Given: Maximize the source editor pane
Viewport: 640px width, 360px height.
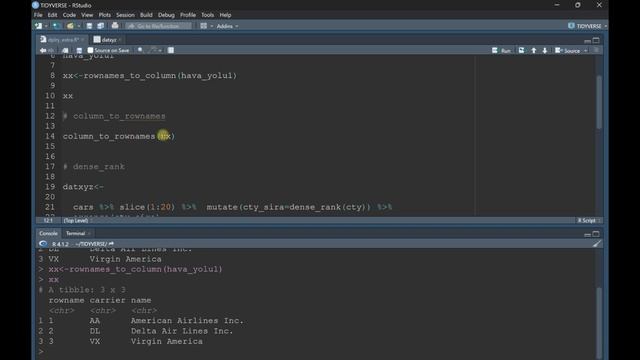Looking at the screenshot, I should click(x=596, y=40).
